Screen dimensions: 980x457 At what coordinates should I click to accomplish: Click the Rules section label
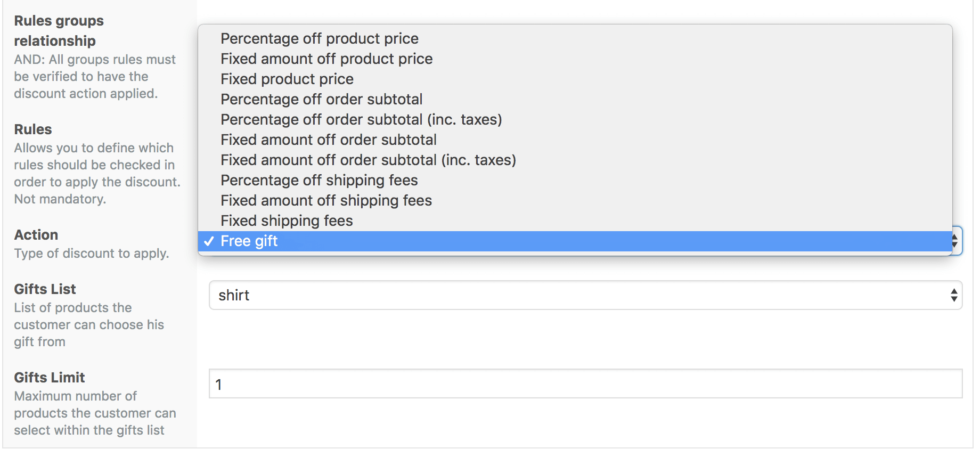[x=33, y=129]
